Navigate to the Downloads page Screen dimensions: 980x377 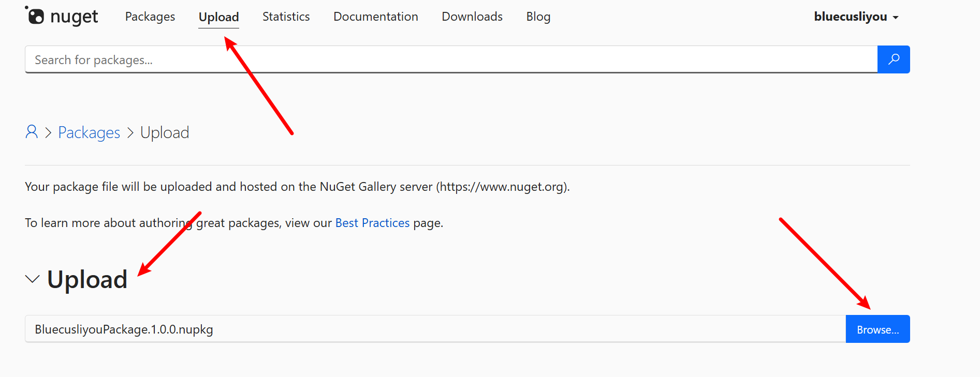click(472, 17)
